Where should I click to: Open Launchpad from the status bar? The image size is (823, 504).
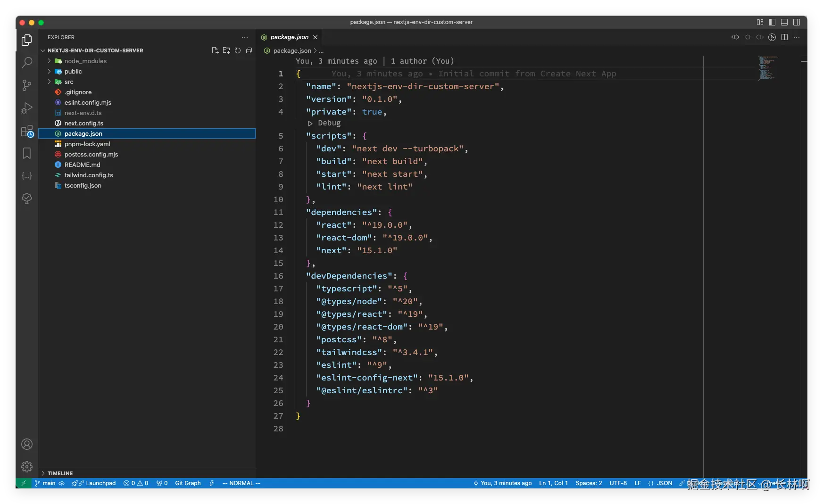tap(94, 483)
